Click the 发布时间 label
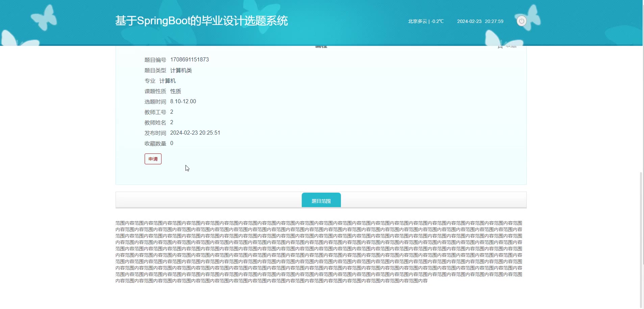This screenshot has width=644, height=309. 155,133
